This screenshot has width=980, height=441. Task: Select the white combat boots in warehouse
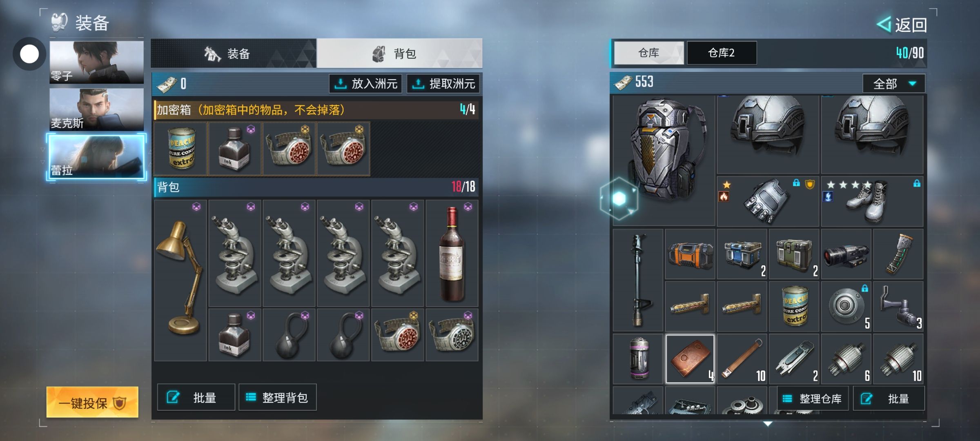pyautogui.click(x=872, y=201)
